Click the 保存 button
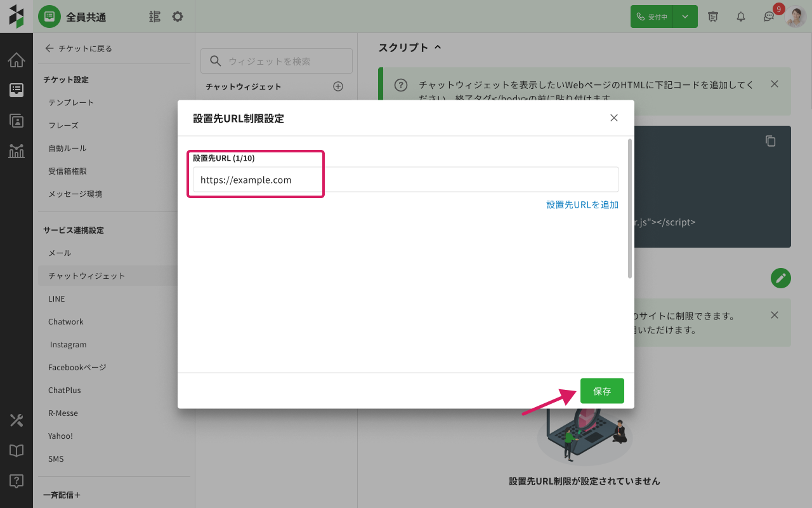The width and height of the screenshot is (812, 508). click(601, 391)
